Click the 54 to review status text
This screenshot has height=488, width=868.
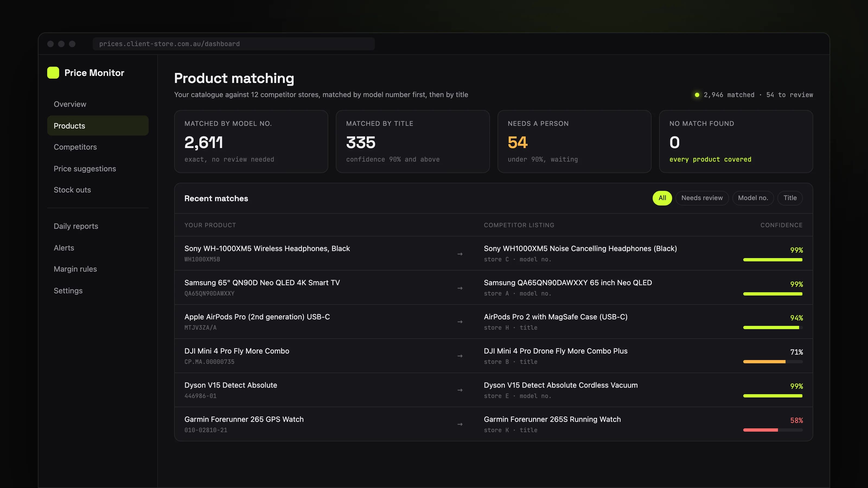pos(789,95)
